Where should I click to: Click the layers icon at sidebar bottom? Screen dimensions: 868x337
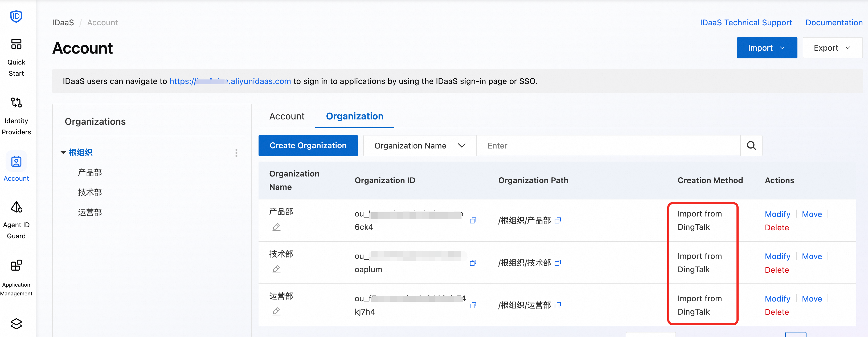click(x=16, y=323)
